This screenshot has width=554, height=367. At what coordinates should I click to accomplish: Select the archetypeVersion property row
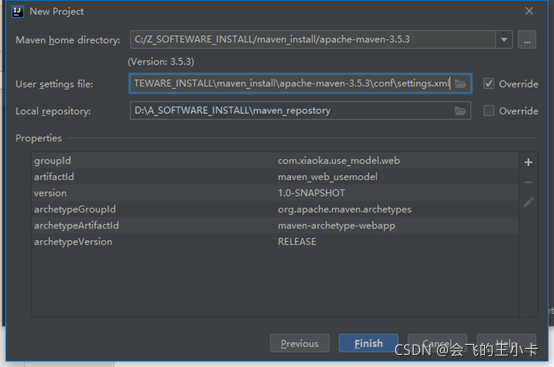pos(275,242)
